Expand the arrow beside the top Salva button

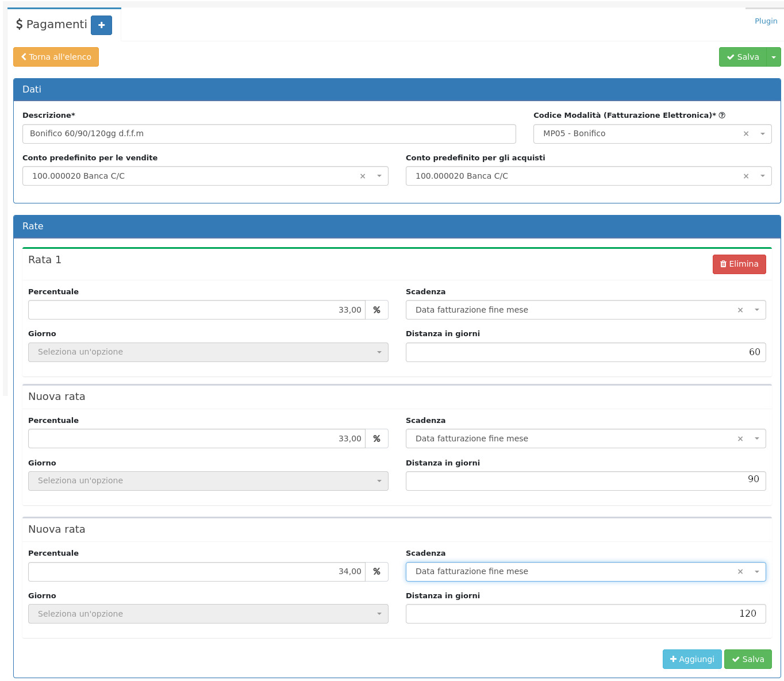pos(774,57)
